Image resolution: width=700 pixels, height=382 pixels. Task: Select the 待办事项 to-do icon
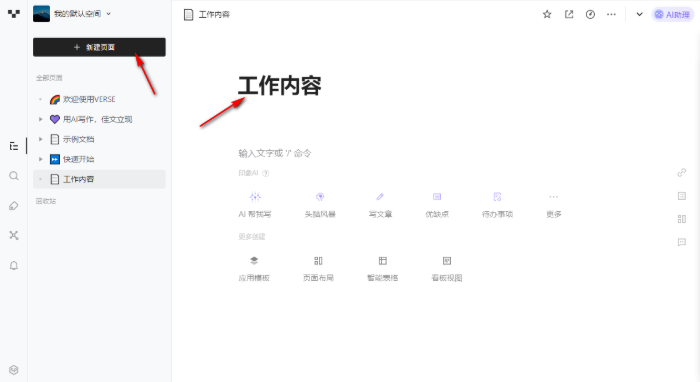click(497, 197)
